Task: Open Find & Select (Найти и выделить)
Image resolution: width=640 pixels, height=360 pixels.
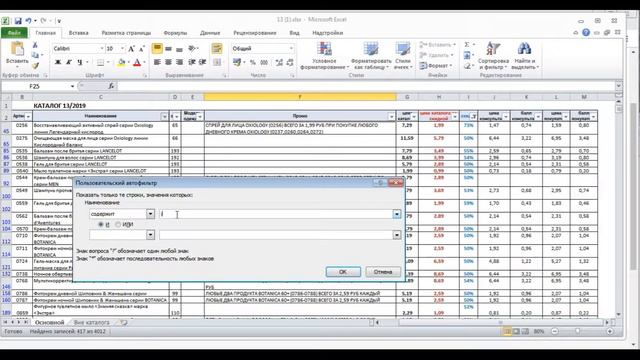Action: (x=525, y=56)
